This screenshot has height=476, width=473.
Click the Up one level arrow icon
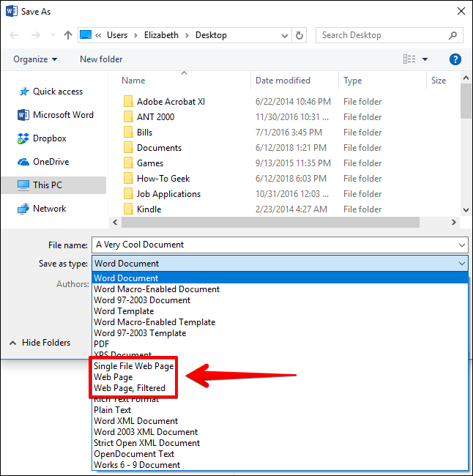68,35
